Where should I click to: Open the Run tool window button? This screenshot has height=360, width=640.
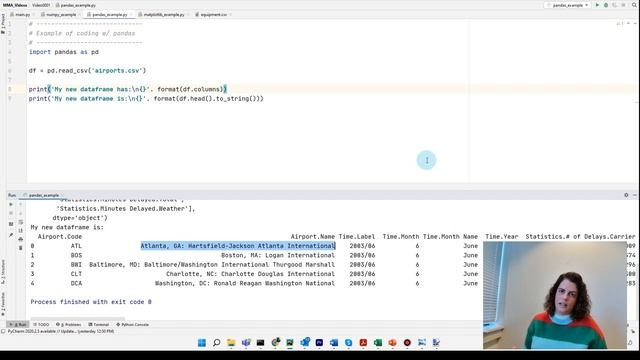tap(18, 324)
